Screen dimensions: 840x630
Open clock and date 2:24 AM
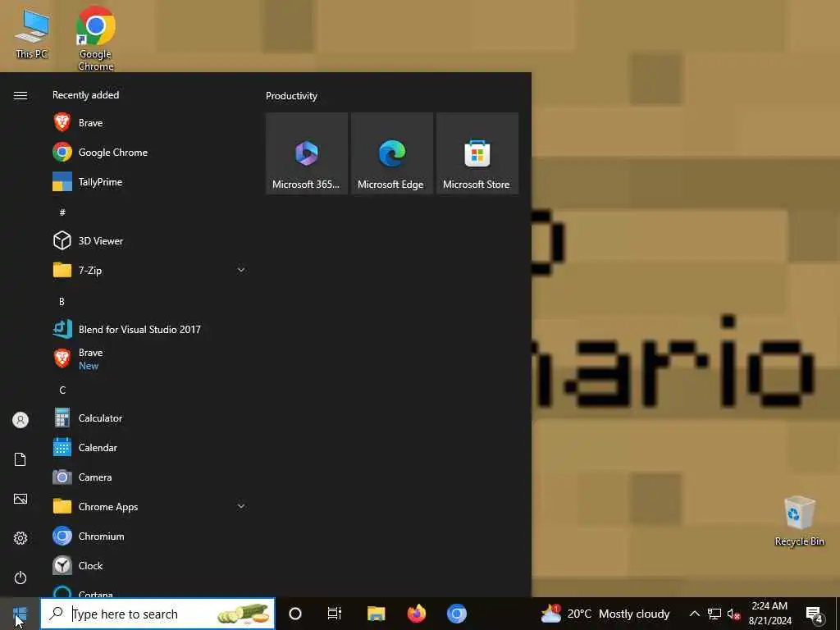coord(769,614)
